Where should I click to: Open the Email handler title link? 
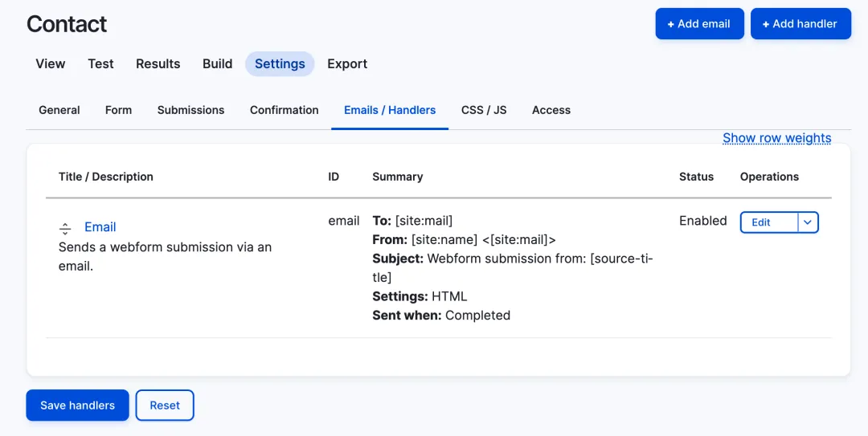pos(100,227)
